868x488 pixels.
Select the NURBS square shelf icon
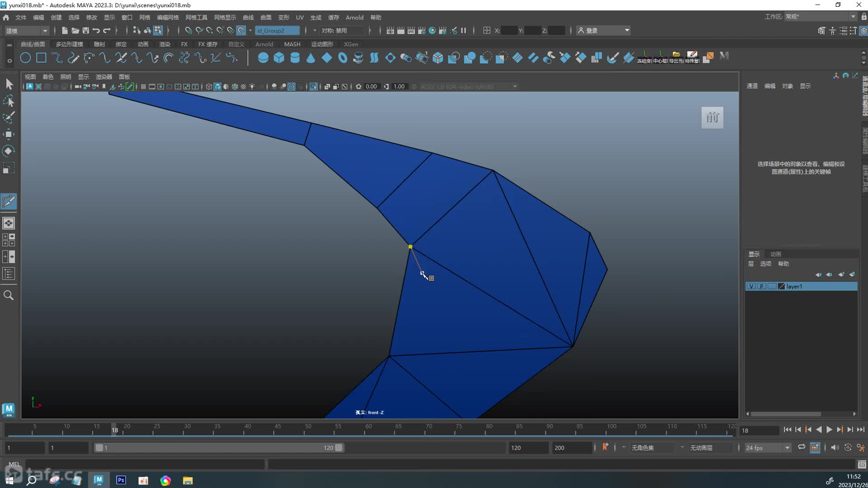(x=41, y=58)
